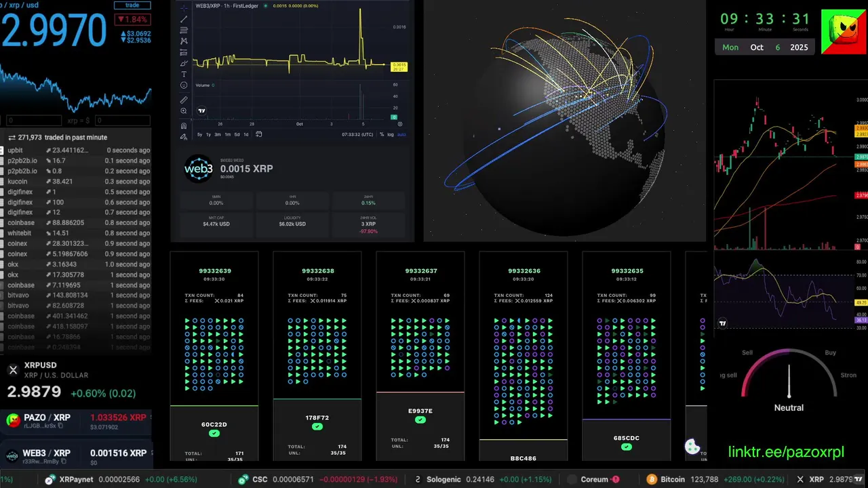This screenshot has width=868, height=488.
Task: Click validated checkmark under hash 178F72
Action: [317, 426]
